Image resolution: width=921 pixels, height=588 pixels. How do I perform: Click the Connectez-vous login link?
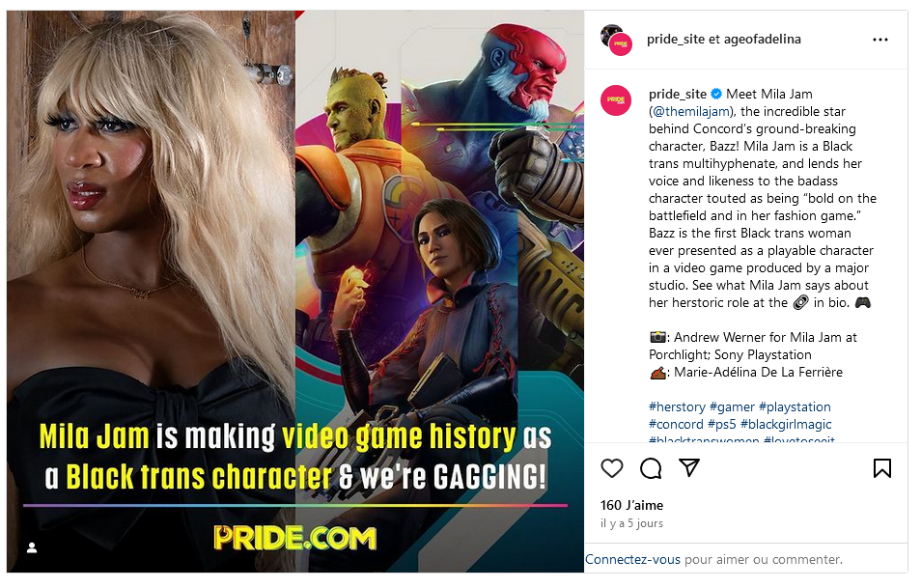coord(632,559)
